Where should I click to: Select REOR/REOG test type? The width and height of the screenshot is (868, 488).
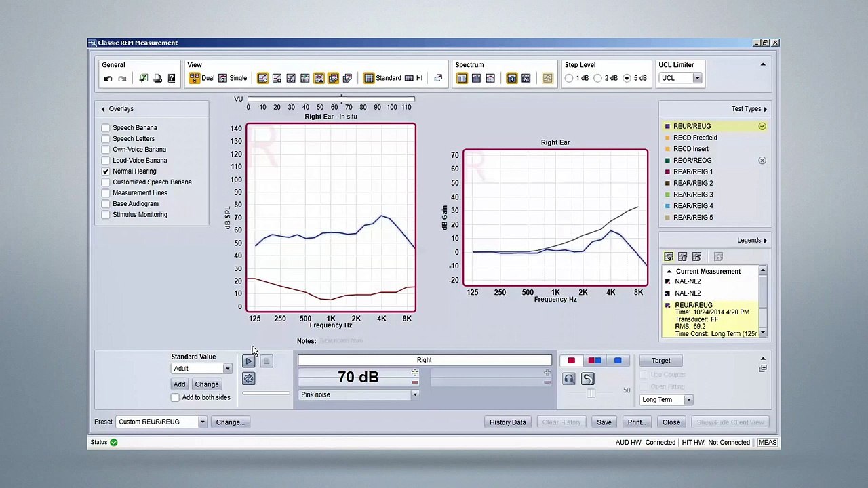[692, 161]
